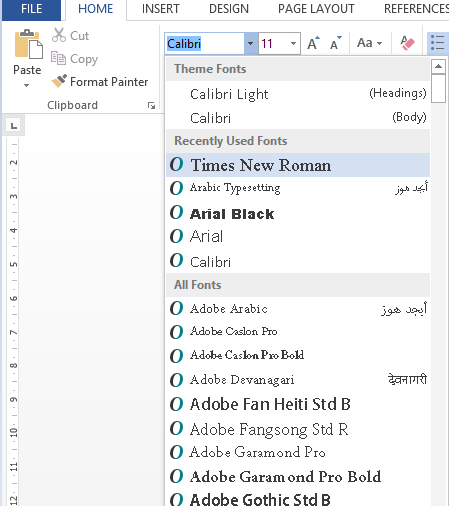Select Adobe Devanagari font
This screenshot has height=506, width=449.
pyautogui.click(x=298, y=380)
